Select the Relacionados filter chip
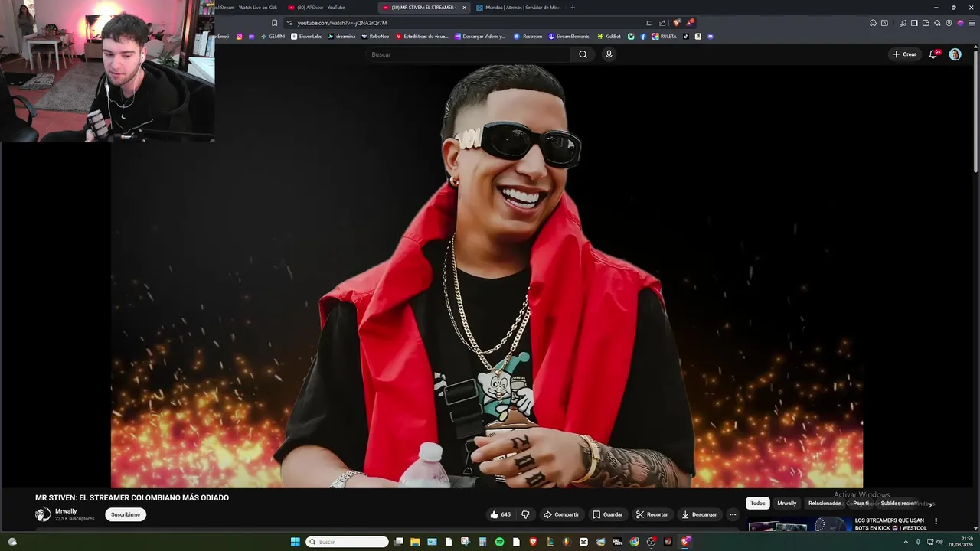980x551 pixels. [825, 504]
